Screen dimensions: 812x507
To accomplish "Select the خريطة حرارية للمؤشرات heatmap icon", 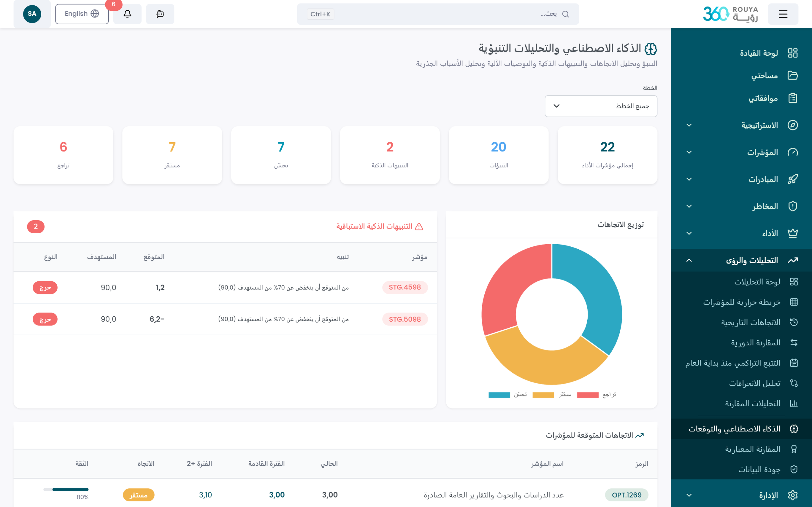I will [x=794, y=302].
